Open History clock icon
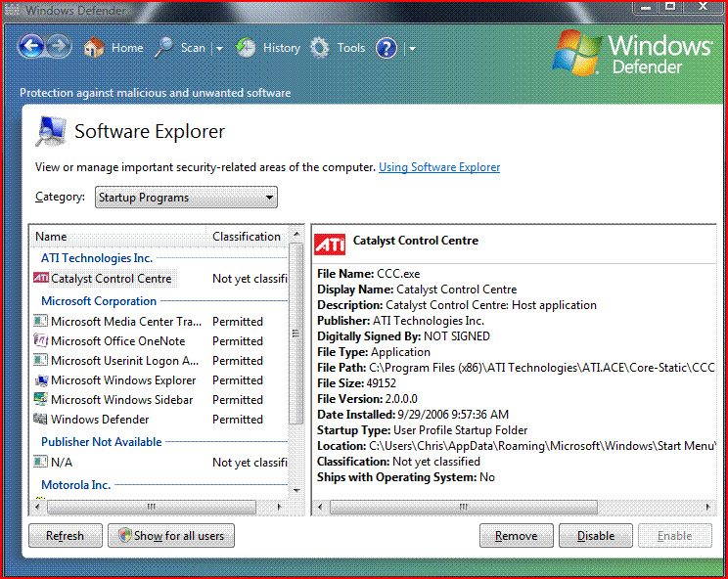This screenshot has height=579, width=728. click(246, 47)
